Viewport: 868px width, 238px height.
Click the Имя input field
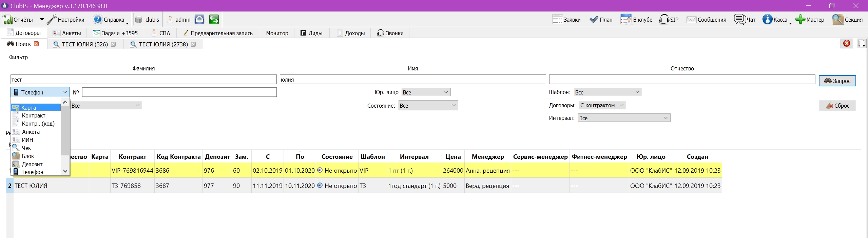coord(413,80)
